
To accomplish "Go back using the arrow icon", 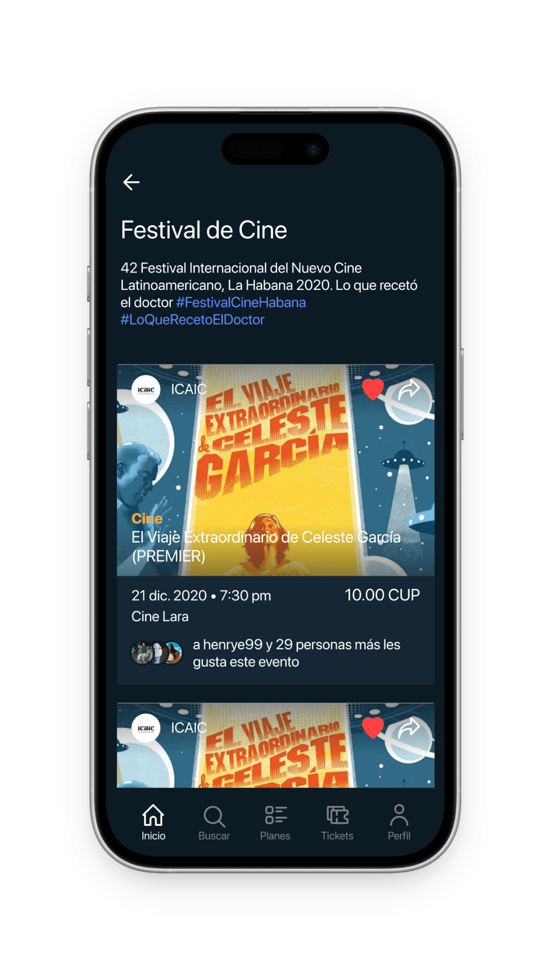I will 131,182.
